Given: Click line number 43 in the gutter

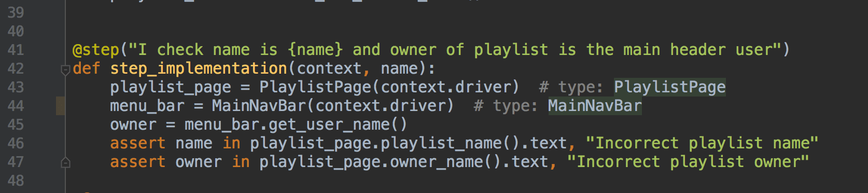Looking at the screenshot, I should [16, 87].
